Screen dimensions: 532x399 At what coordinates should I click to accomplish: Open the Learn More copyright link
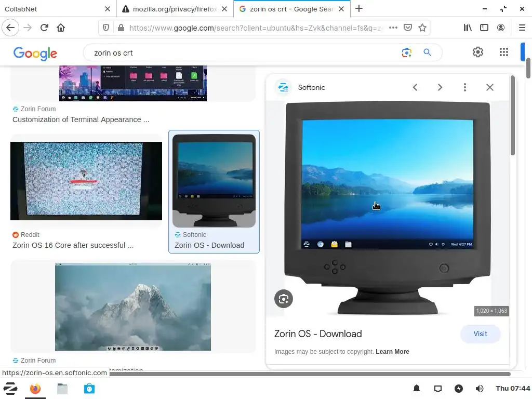(x=392, y=352)
